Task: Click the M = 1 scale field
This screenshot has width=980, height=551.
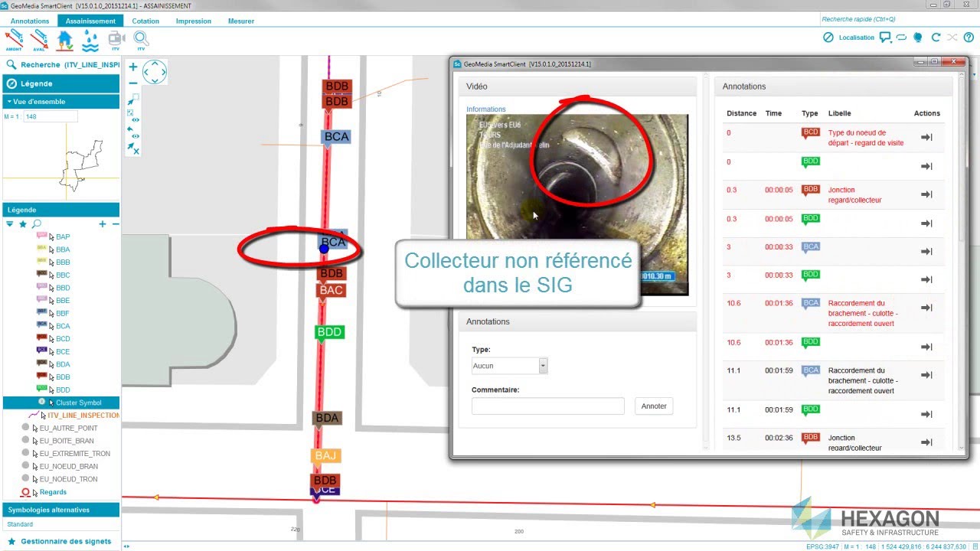Action: [51, 116]
